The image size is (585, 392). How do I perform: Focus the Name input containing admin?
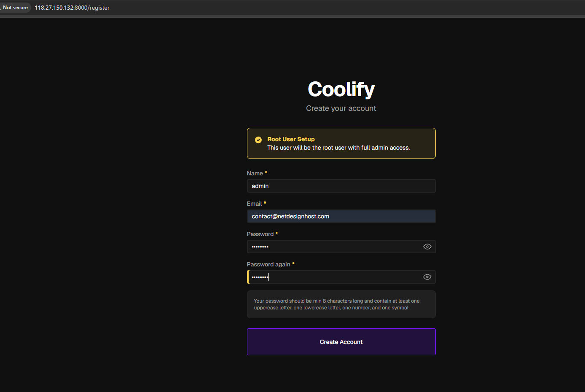click(x=341, y=186)
